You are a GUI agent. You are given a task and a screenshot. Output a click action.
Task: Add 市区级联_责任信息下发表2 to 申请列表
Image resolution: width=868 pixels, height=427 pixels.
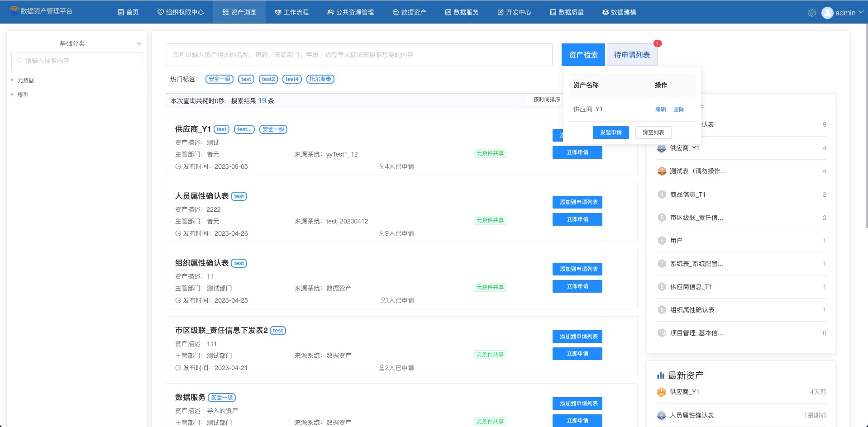[577, 337]
